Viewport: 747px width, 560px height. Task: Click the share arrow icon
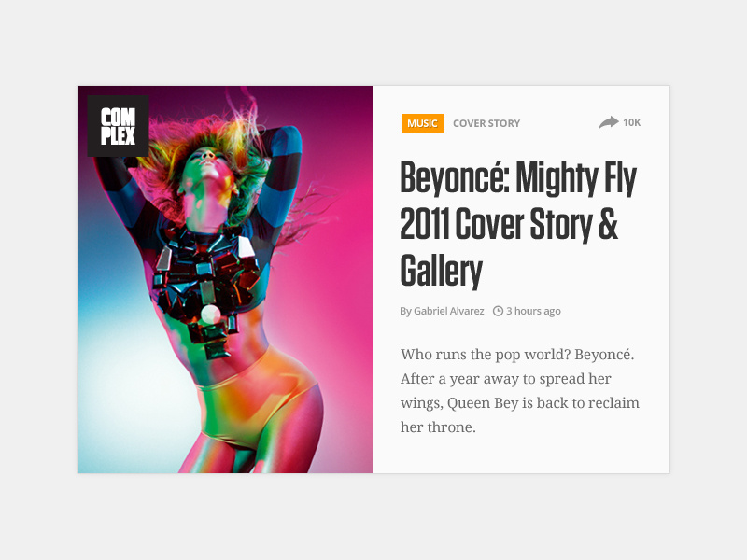(x=609, y=123)
